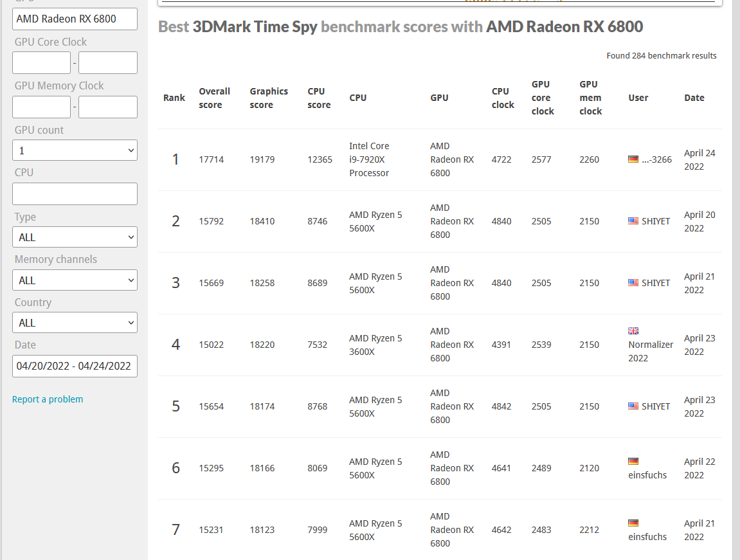Click the GPU Core Clock maximum field
Viewport: 740px width, 560px height.
pyautogui.click(x=108, y=63)
